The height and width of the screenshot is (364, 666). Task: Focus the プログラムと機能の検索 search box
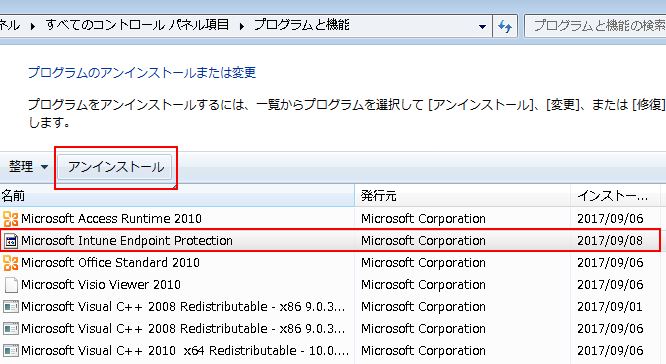(595, 26)
